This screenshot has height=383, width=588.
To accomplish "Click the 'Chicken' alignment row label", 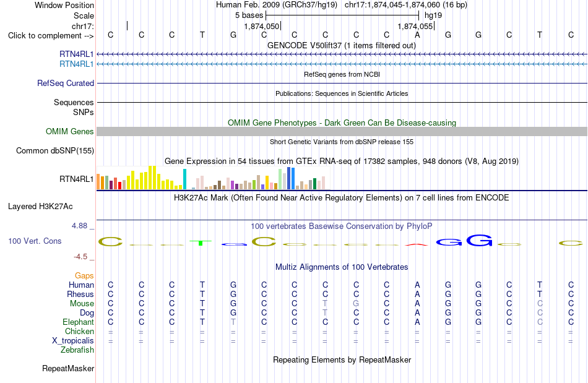I will tap(79, 331).
